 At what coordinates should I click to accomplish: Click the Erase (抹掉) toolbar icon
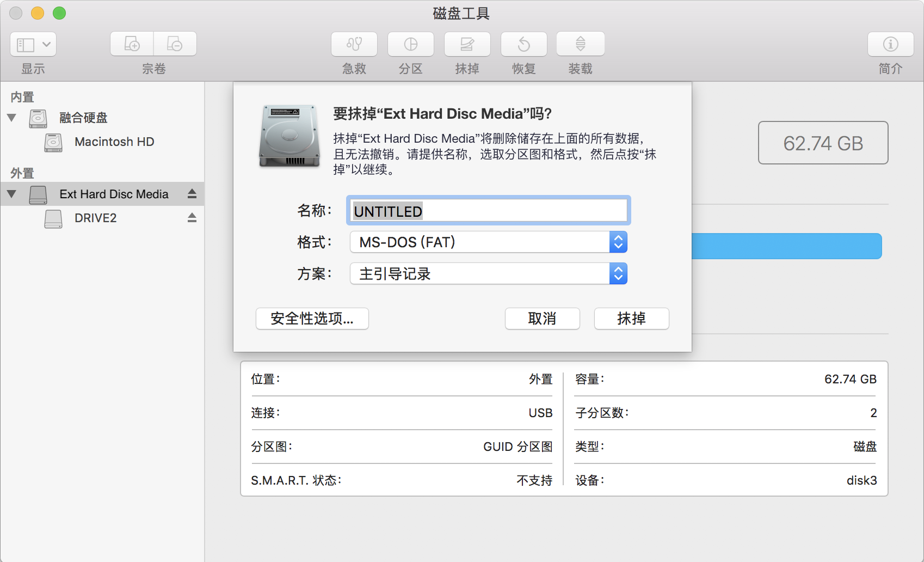point(467,44)
